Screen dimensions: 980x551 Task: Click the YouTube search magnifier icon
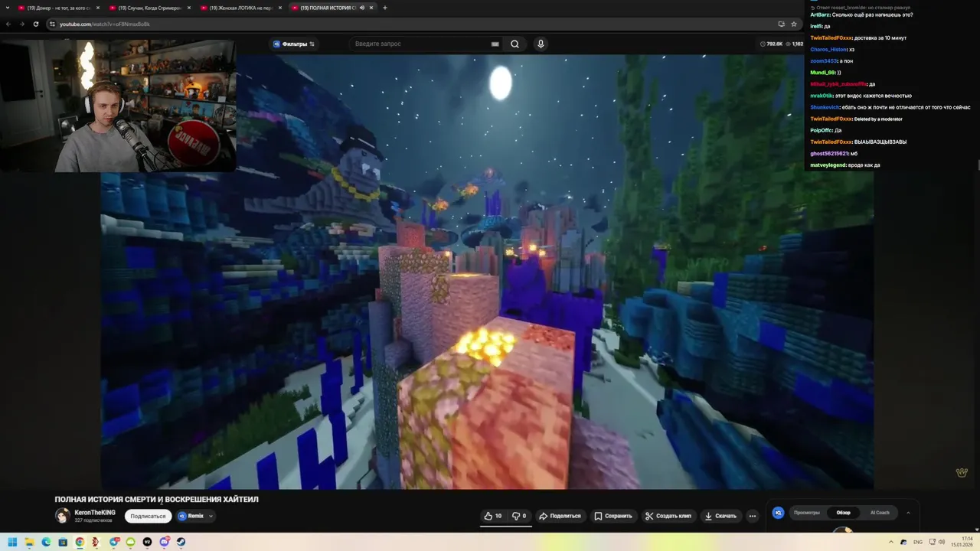pyautogui.click(x=514, y=44)
